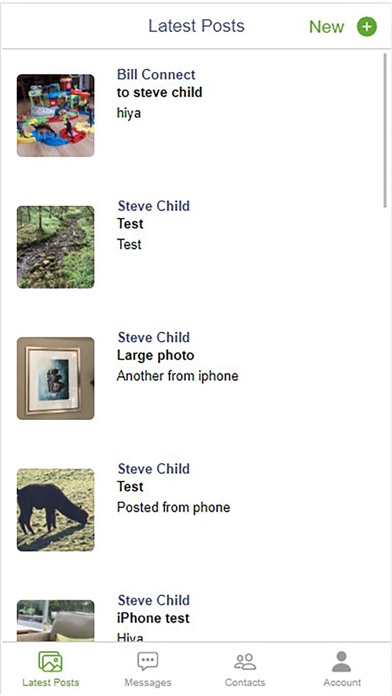Click the 'iPhone test' post title
This screenshot has height=696, width=392.
(x=153, y=618)
